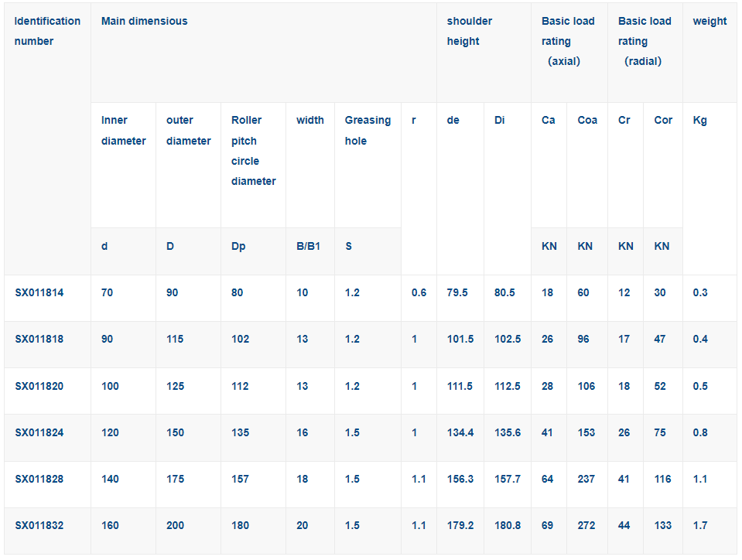Click the Identification number column header
This screenshot has height=560, width=742.
pos(47,31)
